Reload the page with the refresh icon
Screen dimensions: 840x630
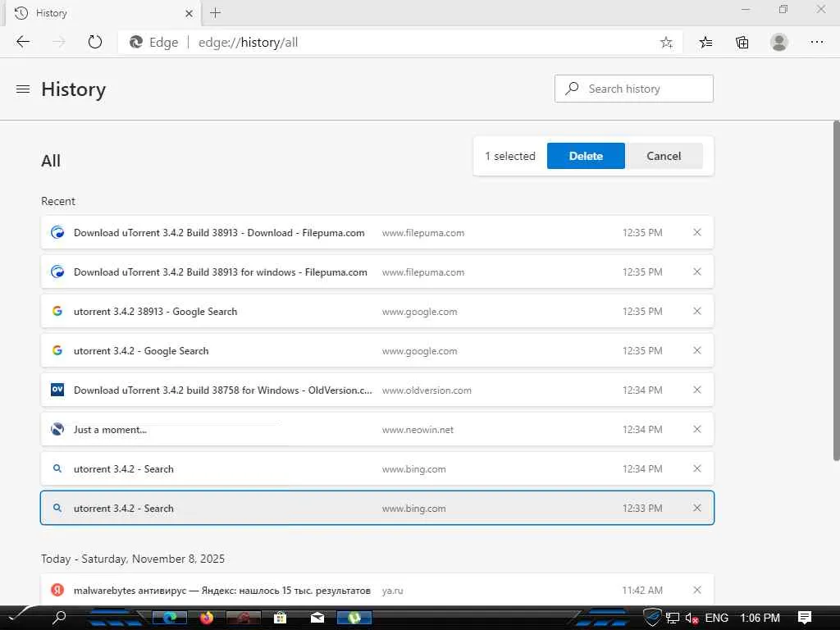pyautogui.click(x=95, y=42)
